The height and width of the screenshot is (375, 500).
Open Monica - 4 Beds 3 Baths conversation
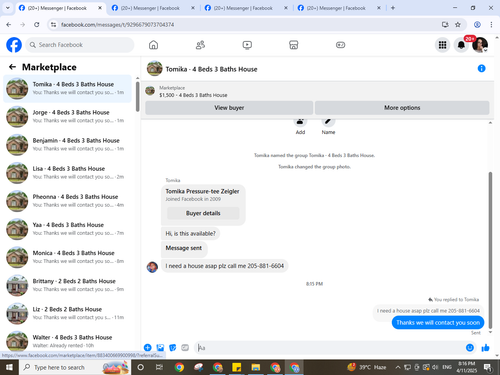click(x=68, y=257)
